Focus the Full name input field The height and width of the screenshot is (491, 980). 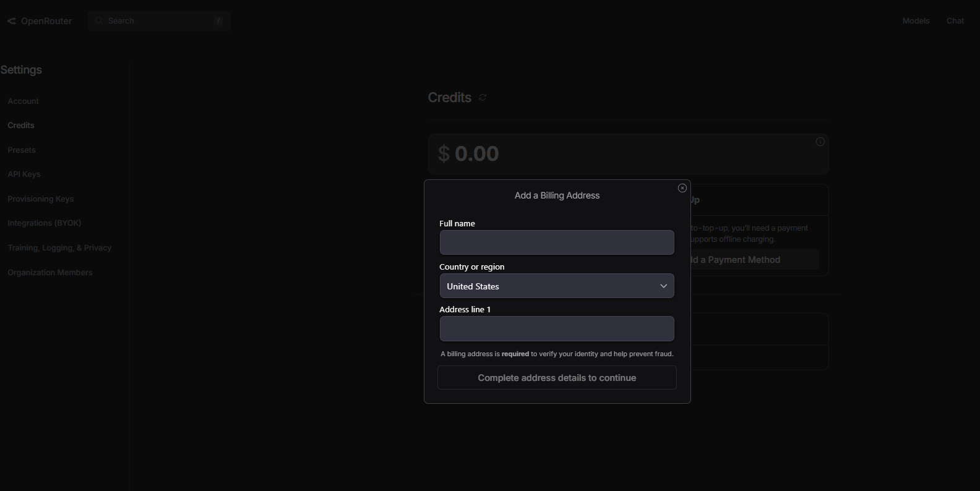click(x=556, y=242)
